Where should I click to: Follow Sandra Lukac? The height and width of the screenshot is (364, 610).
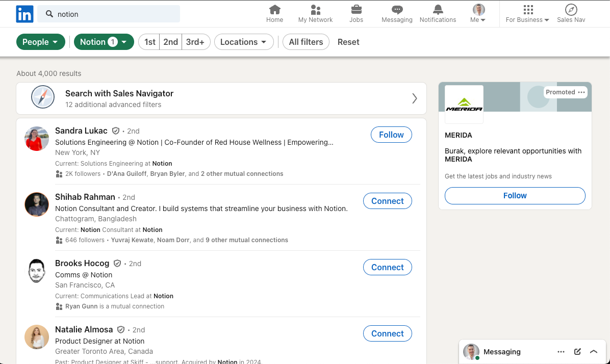coord(391,135)
